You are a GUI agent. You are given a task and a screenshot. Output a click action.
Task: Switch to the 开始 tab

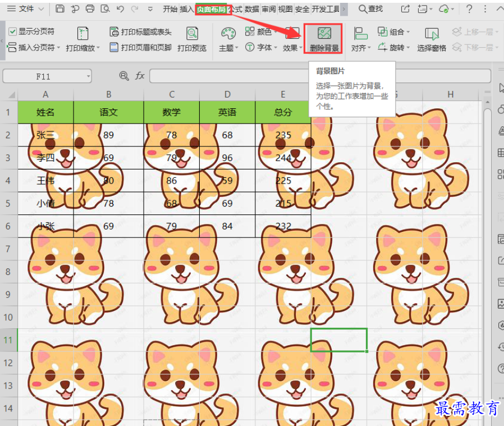pos(170,10)
